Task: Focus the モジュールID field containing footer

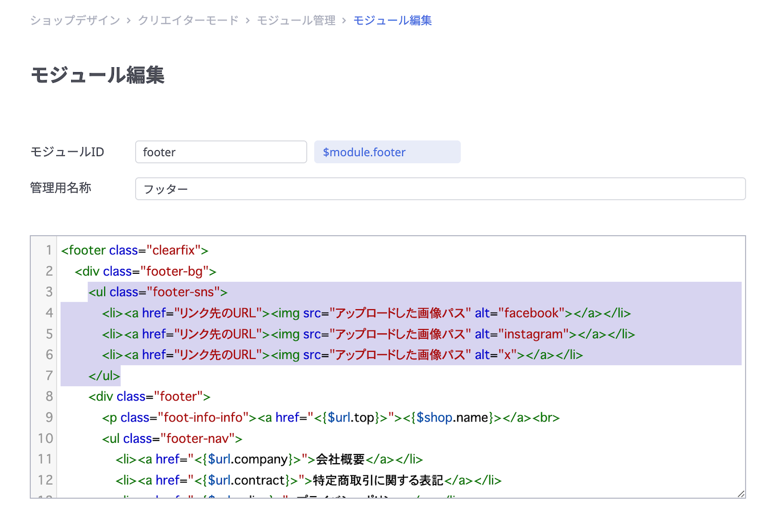Action: pos(221,152)
